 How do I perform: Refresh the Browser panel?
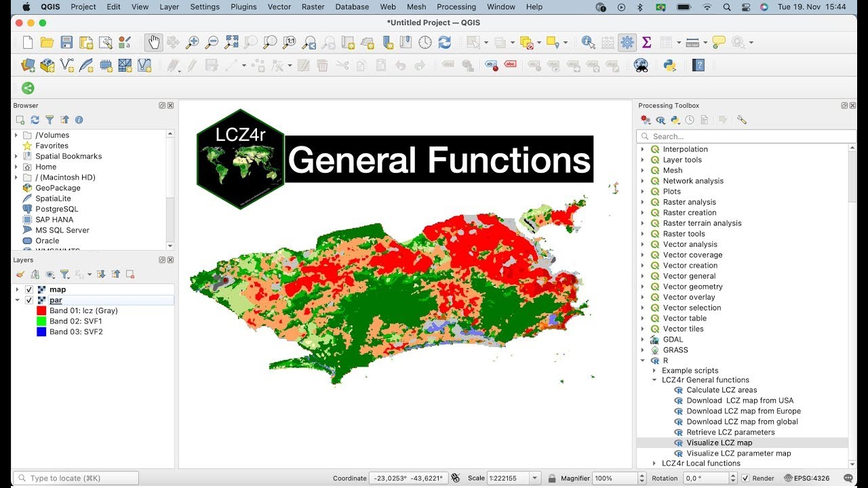click(x=35, y=120)
